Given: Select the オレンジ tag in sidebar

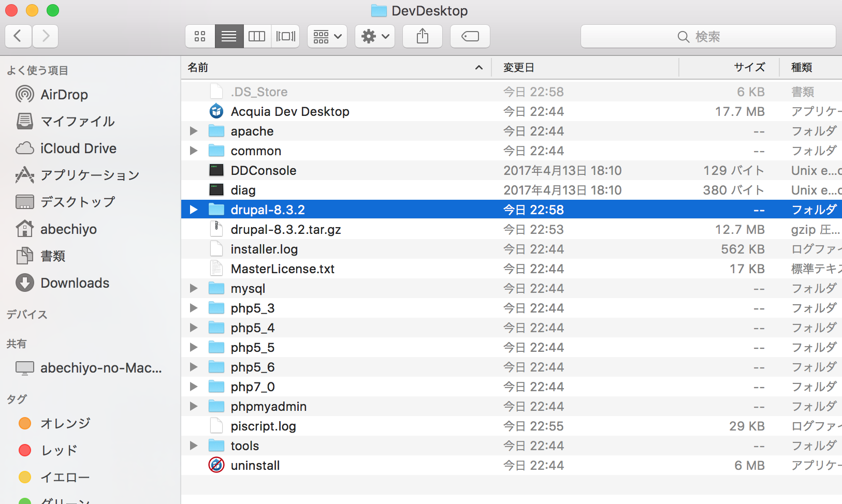Looking at the screenshot, I should [x=65, y=423].
